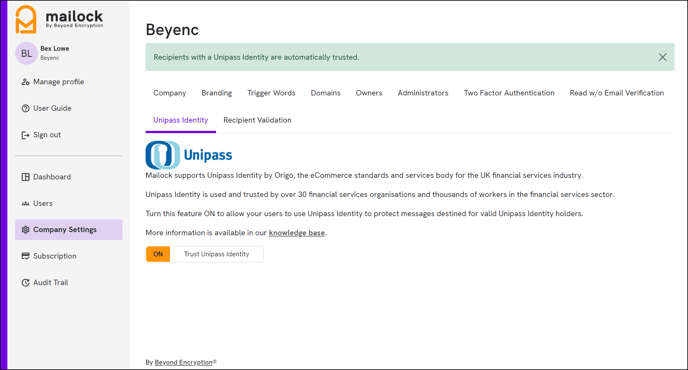Turn off the ON Trust Unipass toggle
688x370 pixels.
click(x=158, y=254)
